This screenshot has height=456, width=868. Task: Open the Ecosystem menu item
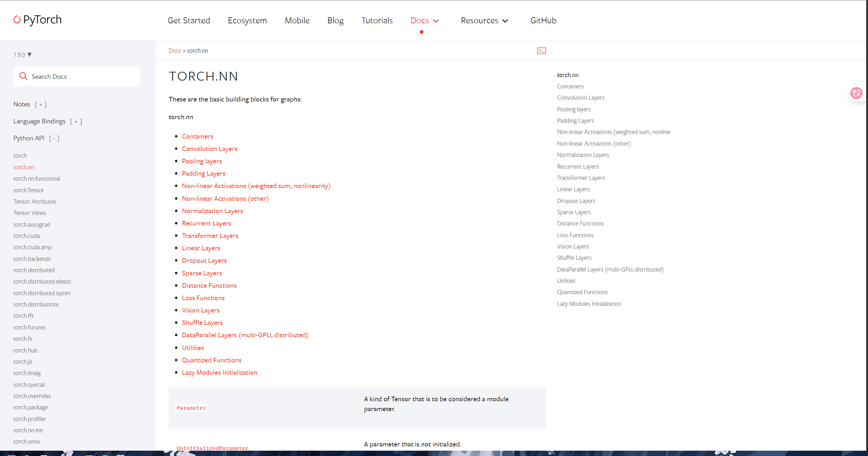247,21
